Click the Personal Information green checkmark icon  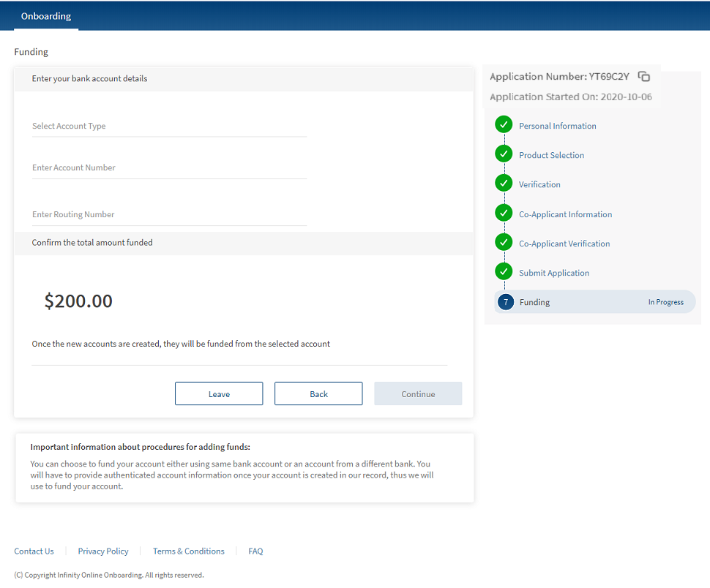pos(504,124)
